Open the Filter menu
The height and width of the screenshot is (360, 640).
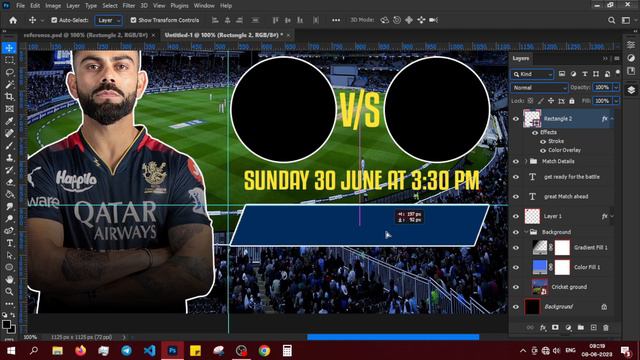click(x=129, y=6)
